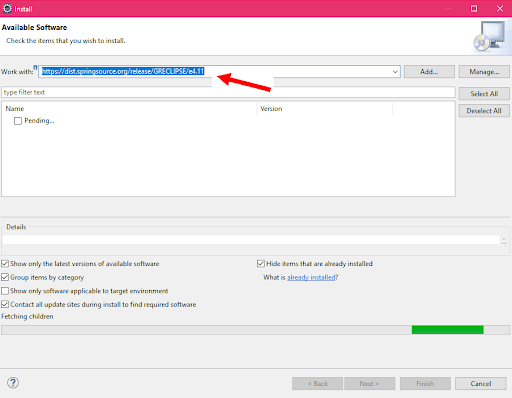
Task: Select the Pending... row text
Action: coord(39,121)
